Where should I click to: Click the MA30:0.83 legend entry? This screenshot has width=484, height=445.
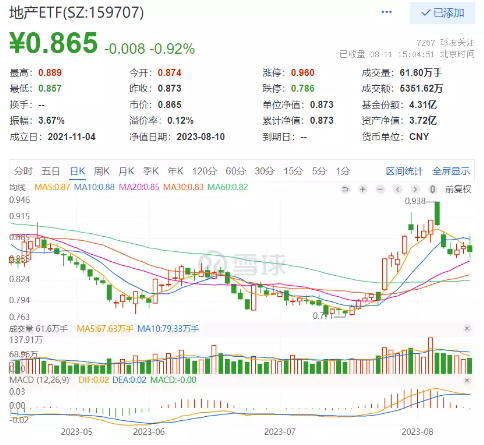click(183, 187)
